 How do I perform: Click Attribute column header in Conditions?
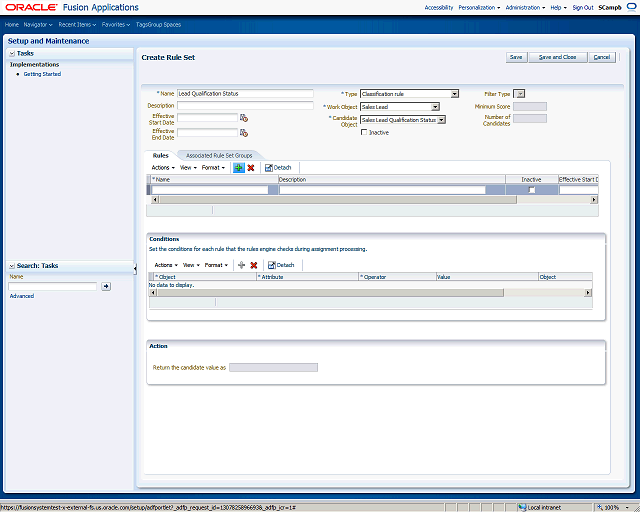(307, 277)
